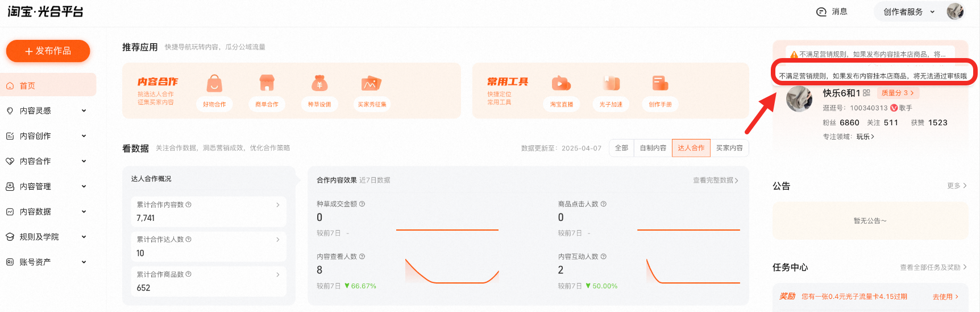
Task: Open 累计合作商品数 details arrow
Action: [277, 274]
